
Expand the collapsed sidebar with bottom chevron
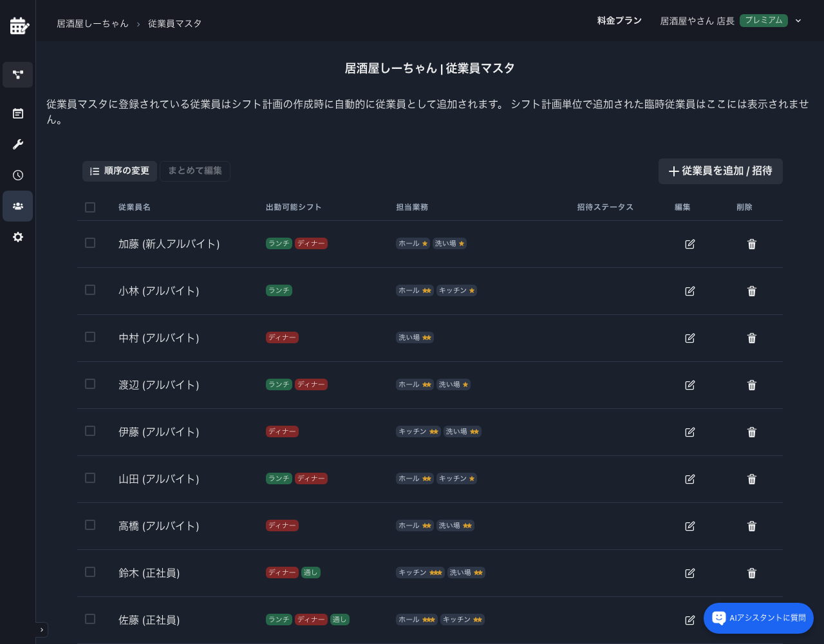tap(42, 630)
